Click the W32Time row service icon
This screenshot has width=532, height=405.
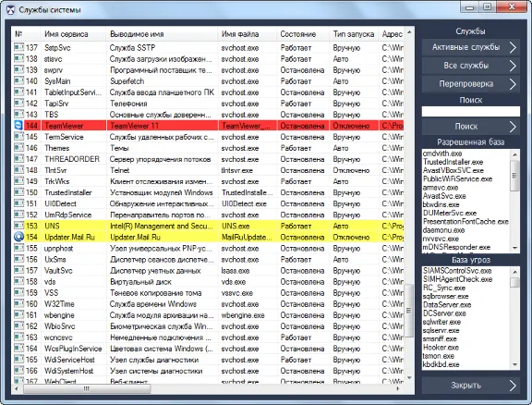click(18, 303)
